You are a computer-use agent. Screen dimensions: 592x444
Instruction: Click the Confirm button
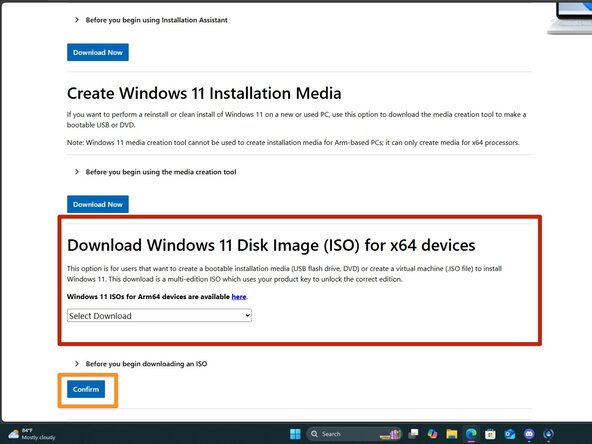(86, 389)
